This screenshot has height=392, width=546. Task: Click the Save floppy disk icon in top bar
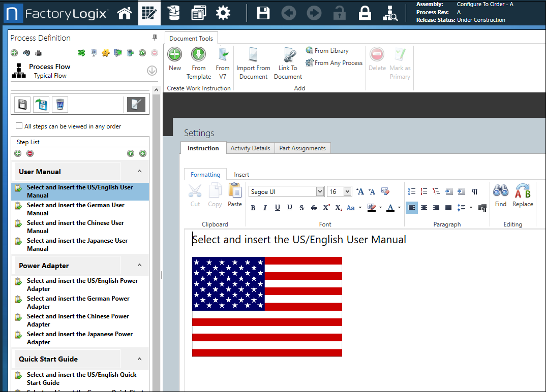[x=263, y=13]
